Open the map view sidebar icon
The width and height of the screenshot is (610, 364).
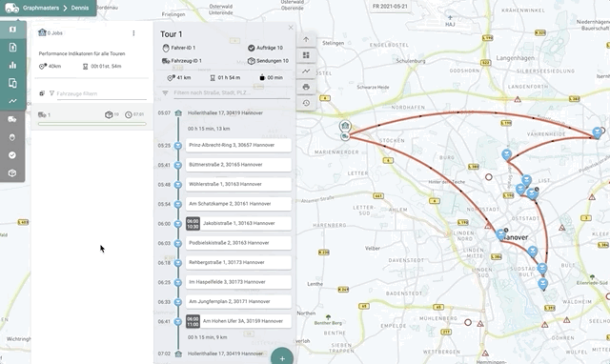click(12, 30)
